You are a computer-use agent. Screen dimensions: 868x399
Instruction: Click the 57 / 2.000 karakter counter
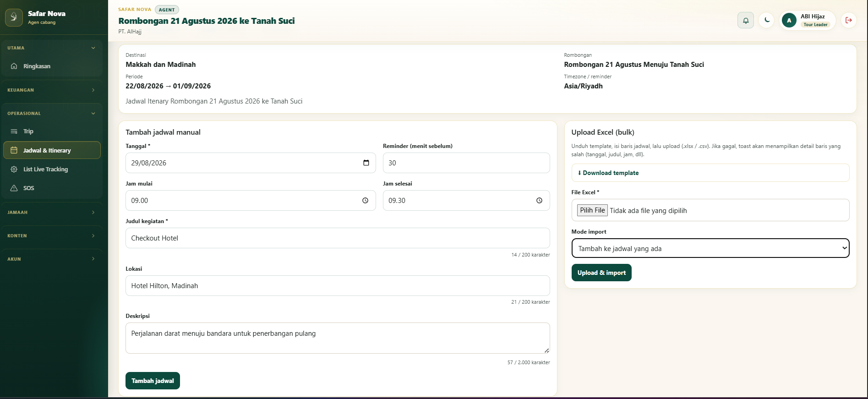[529, 362]
